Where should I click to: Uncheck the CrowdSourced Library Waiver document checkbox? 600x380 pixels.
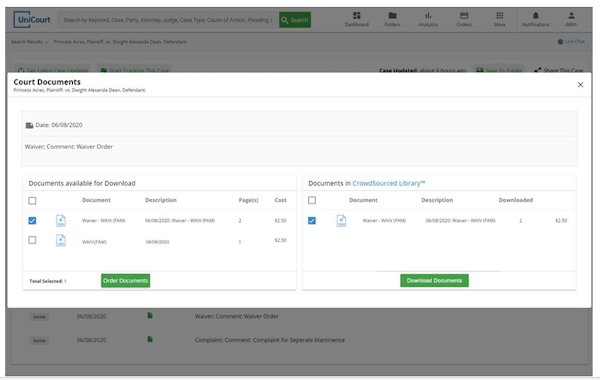(x=312, y=221)
